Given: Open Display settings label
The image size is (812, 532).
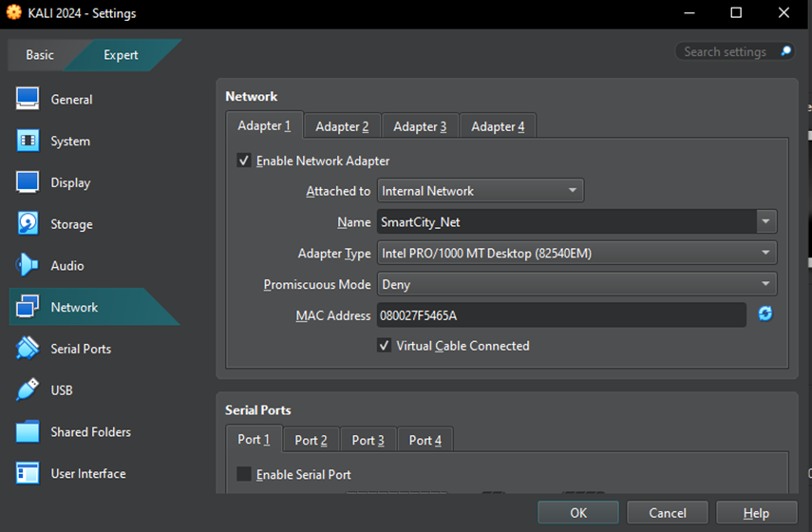Looking at the screenshot, I should pos(70,182).
